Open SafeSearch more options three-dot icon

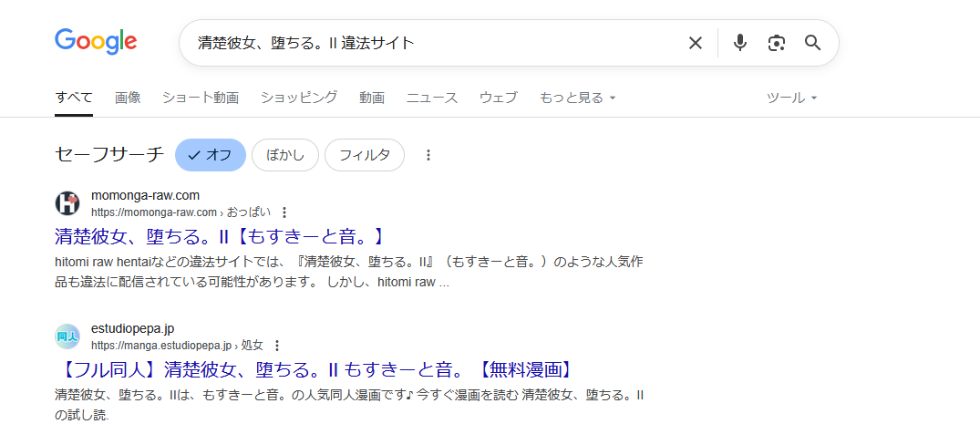point(428,155)
